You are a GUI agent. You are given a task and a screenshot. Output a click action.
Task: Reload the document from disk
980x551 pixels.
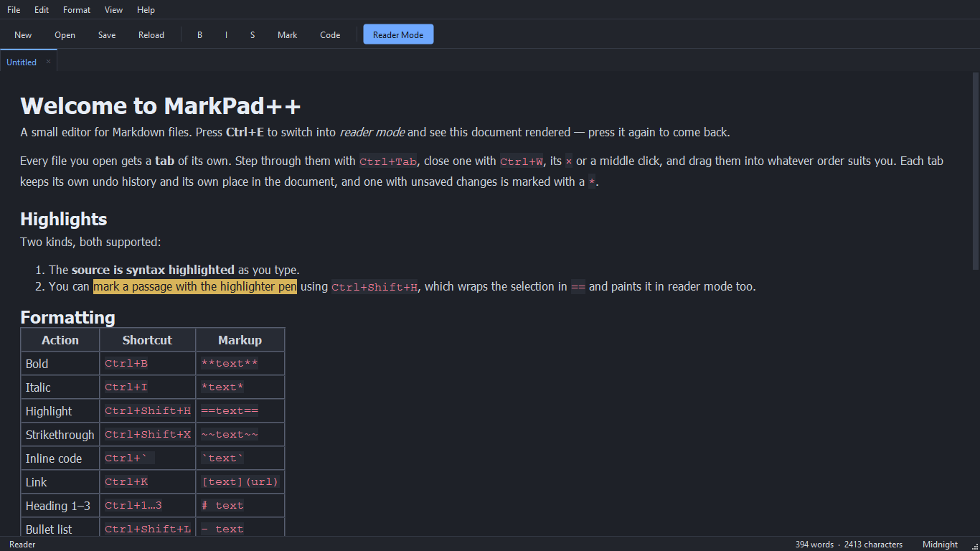pyautogui.click(x=151, y=34)
